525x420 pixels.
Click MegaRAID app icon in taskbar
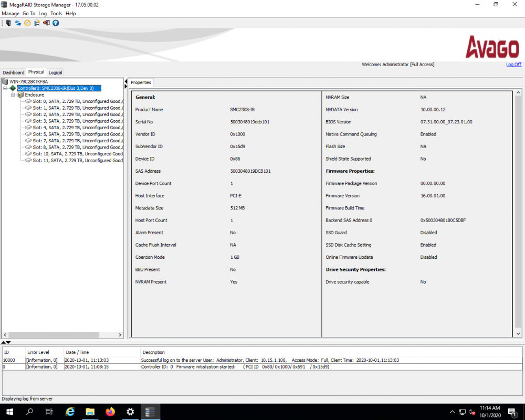pyautogui.click(x=150, y=412)
